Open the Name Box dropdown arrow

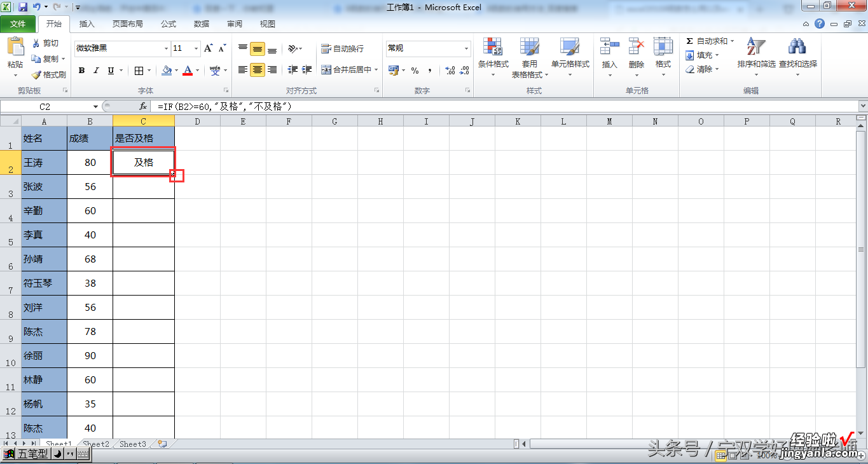point(96,107)
